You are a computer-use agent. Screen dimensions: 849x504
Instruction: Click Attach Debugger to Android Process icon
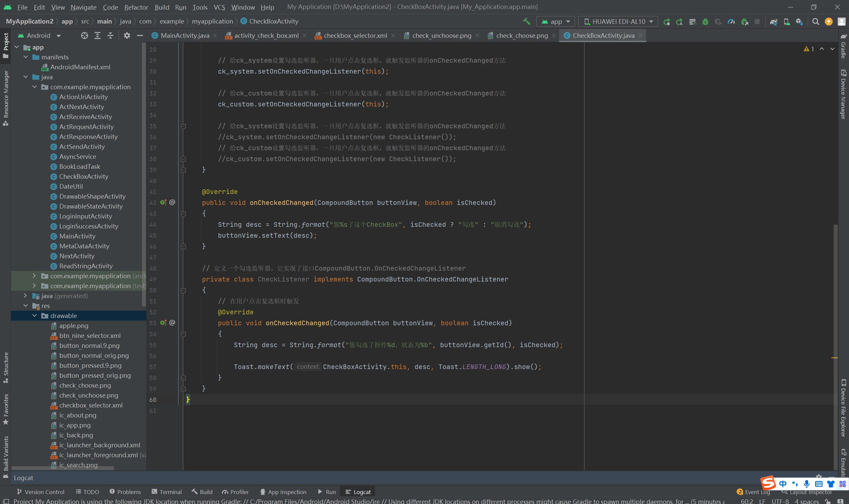pyautogui.click(x=745, y=22)
